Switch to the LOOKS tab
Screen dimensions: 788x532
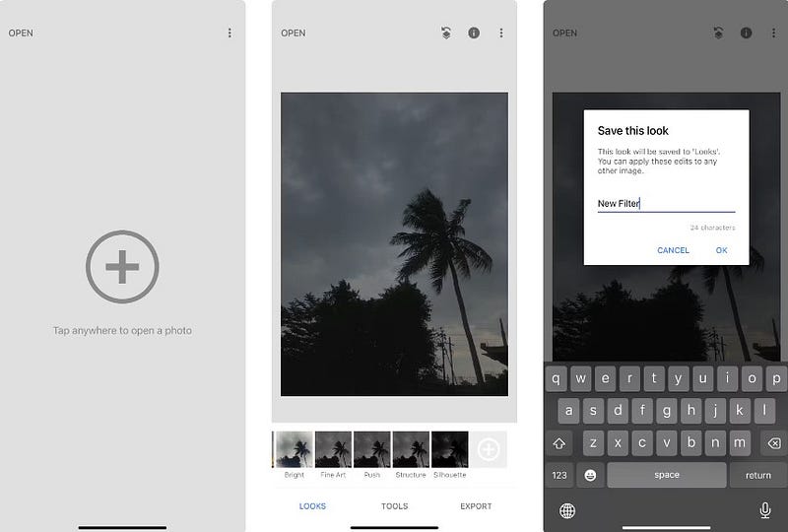pos(312,506)
